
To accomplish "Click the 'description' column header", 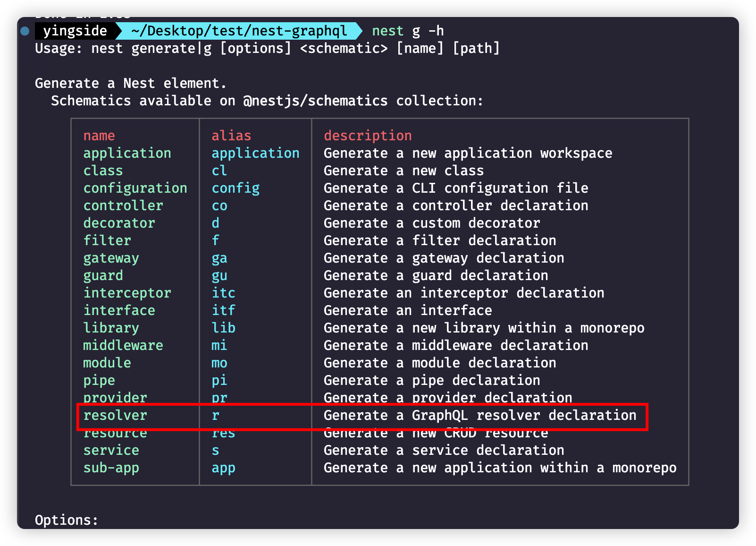I will (368, 136).
